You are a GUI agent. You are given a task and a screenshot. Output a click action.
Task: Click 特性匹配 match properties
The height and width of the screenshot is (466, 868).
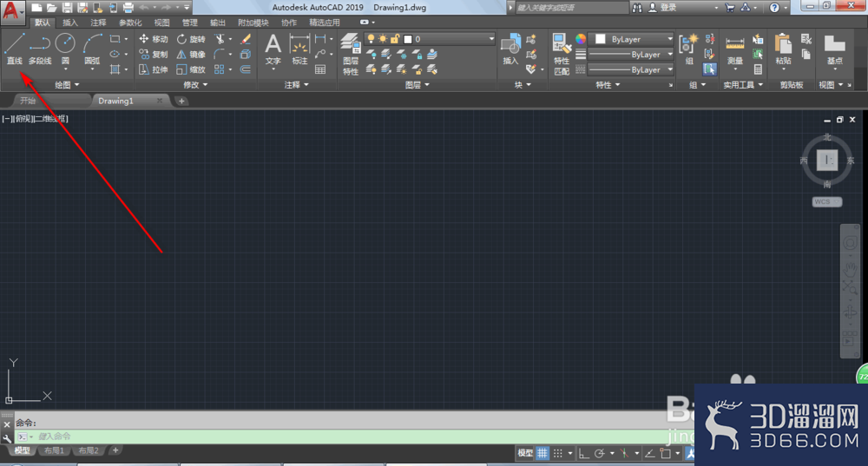[562, 54]
